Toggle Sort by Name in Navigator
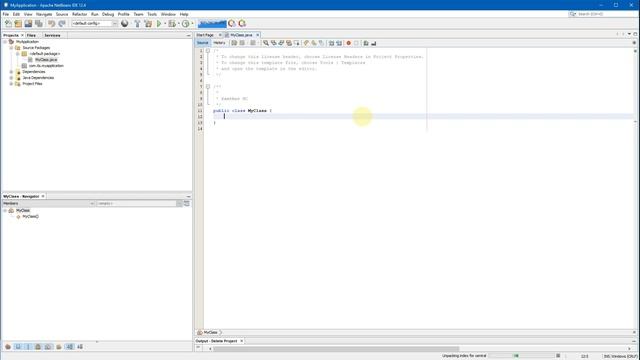The image size is (640, 360). pos(70,347)
